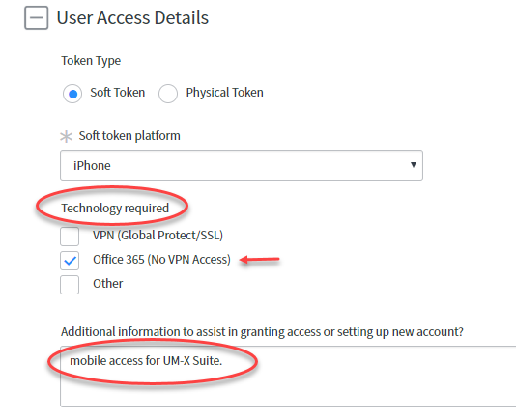
Task: Open the Soft token platform dropdown showing iPhone
Action: click(242, 165)
